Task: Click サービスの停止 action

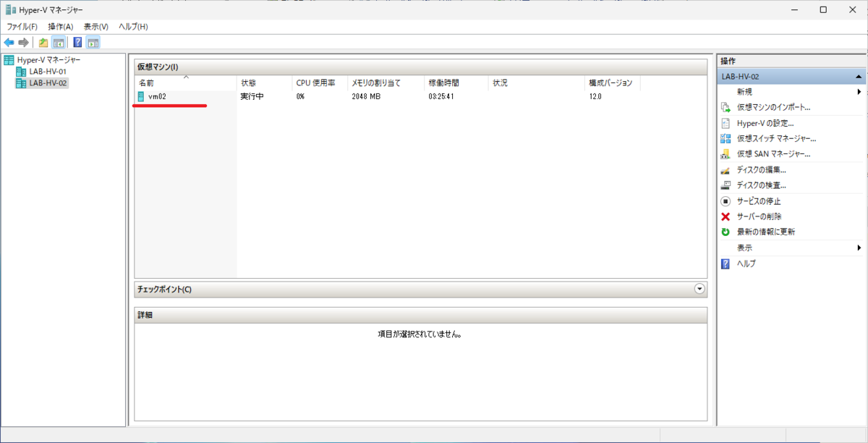Action: point(758,201)
